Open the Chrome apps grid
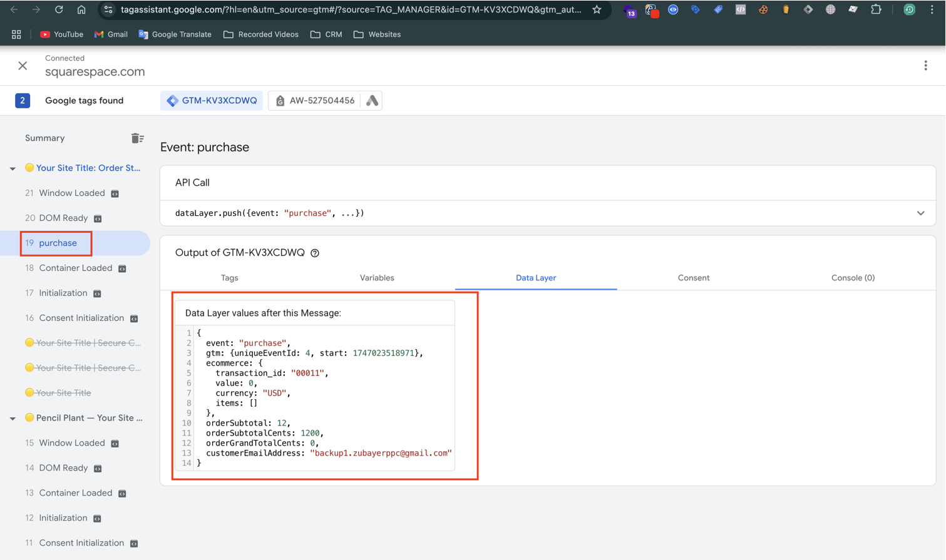This screenshot has height=560, width=946. pyautogui.click(x=16, y=34)
